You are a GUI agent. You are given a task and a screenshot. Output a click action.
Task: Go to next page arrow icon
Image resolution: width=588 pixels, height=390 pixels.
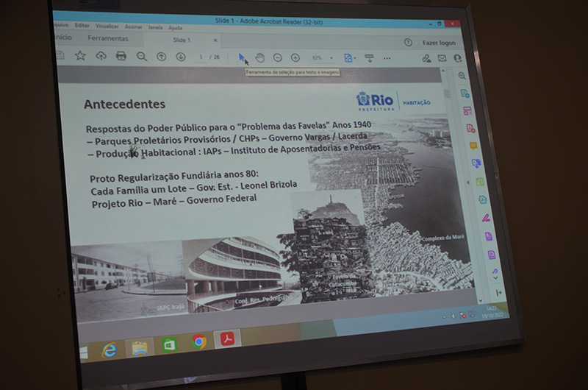point(181,57)
